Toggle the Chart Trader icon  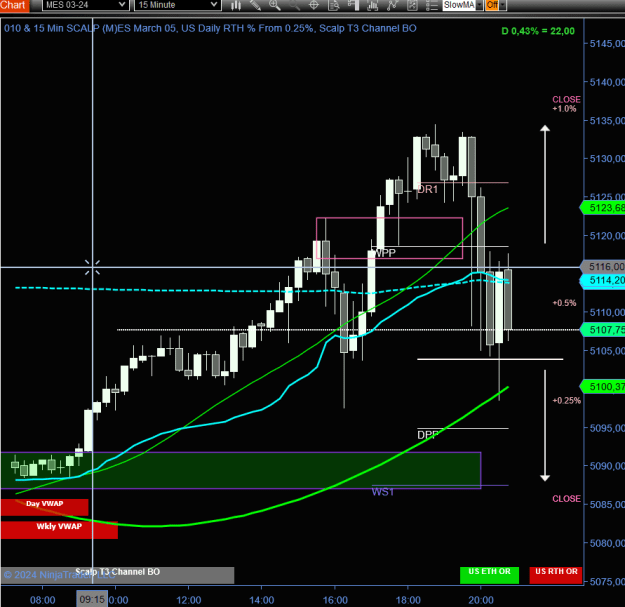353,5
